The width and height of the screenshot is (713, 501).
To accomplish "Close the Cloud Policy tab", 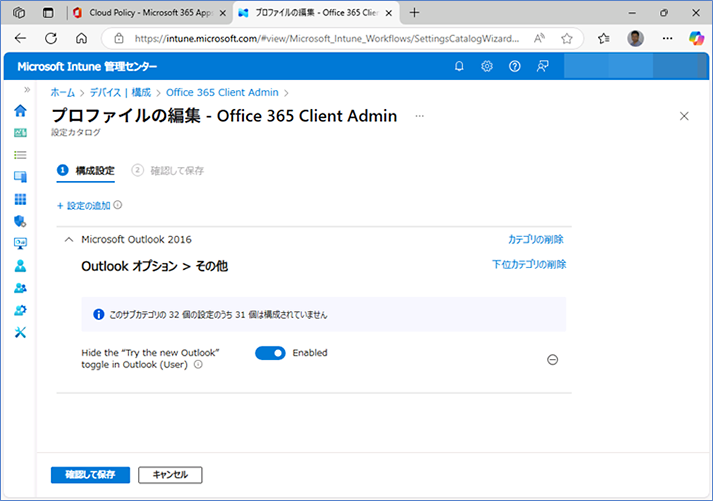I will pos(223,13).
